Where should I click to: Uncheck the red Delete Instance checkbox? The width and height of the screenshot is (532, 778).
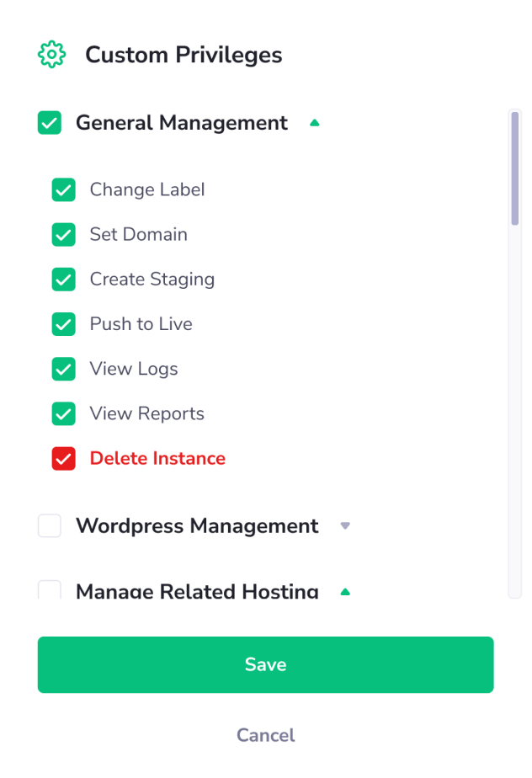pos(63,458)
